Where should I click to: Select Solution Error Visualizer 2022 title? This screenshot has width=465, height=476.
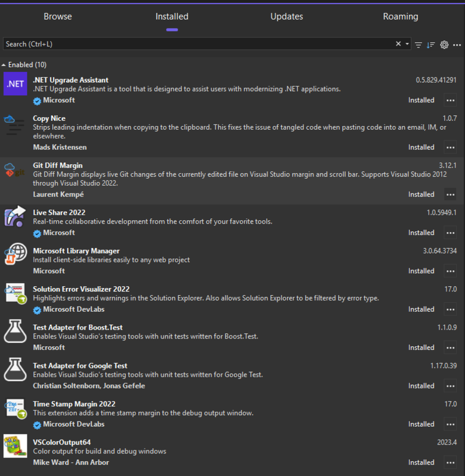81,289
